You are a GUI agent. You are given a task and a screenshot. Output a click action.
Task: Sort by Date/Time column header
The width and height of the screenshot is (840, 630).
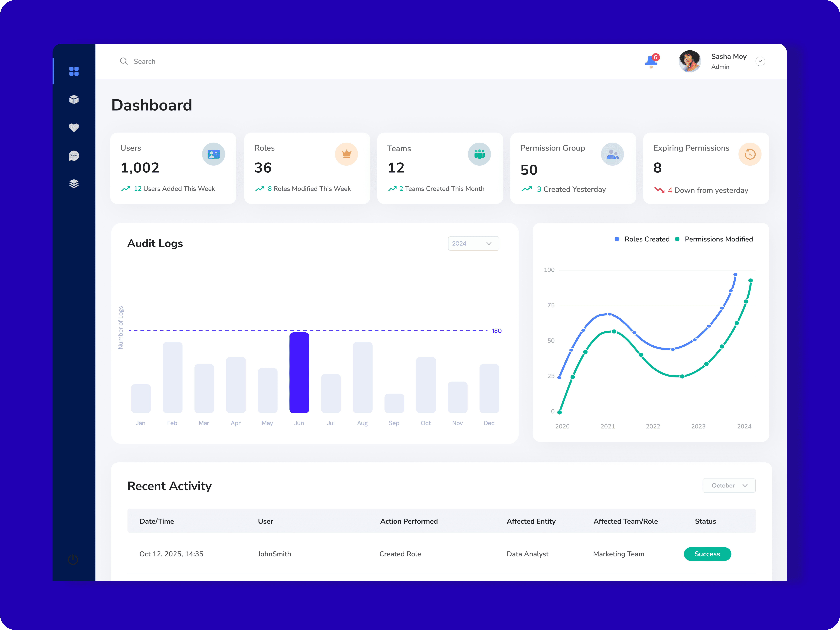pos(157,521)
